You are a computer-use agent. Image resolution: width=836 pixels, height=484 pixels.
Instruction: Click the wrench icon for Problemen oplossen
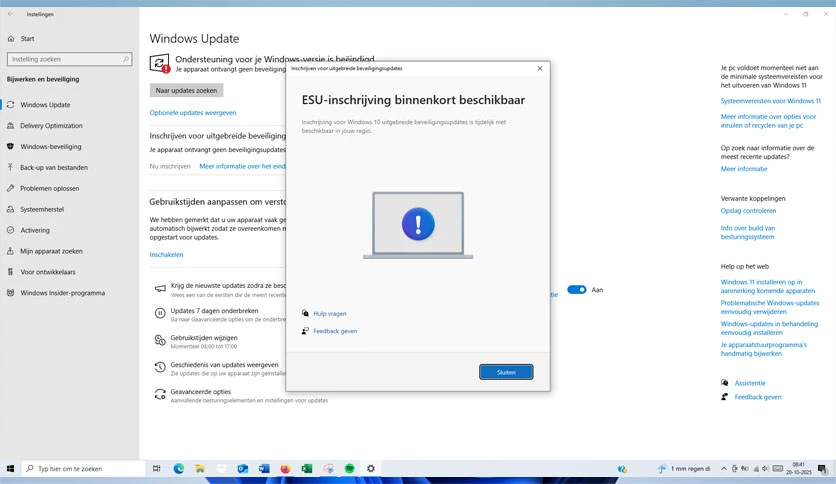click(10, 188)
